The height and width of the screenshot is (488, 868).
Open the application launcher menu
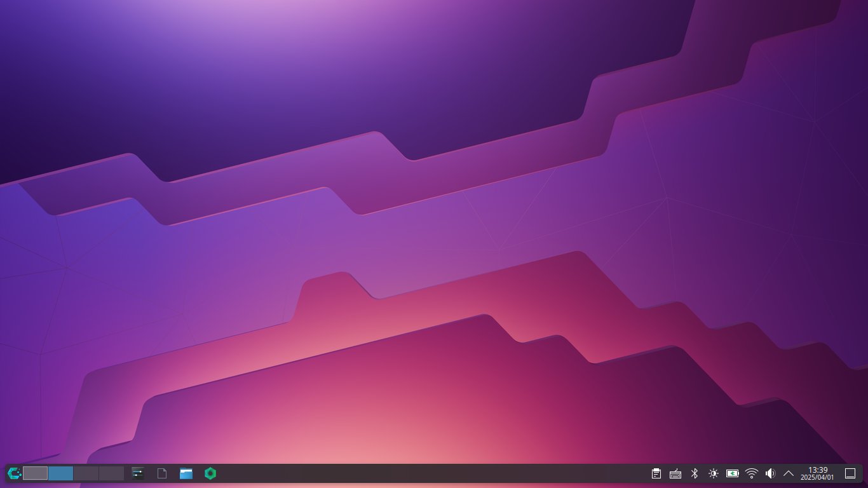pos(14,473)
